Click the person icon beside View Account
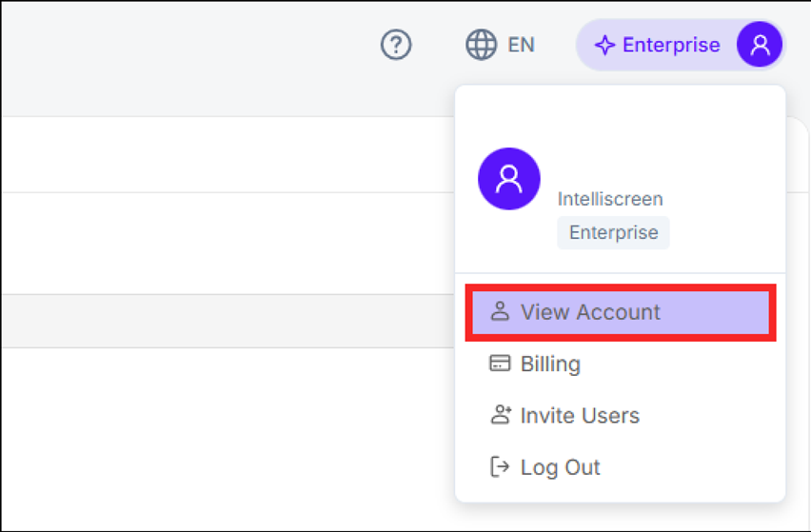This screenshot has height=532, width=811. pyautogui.click(x=500, y=312)
